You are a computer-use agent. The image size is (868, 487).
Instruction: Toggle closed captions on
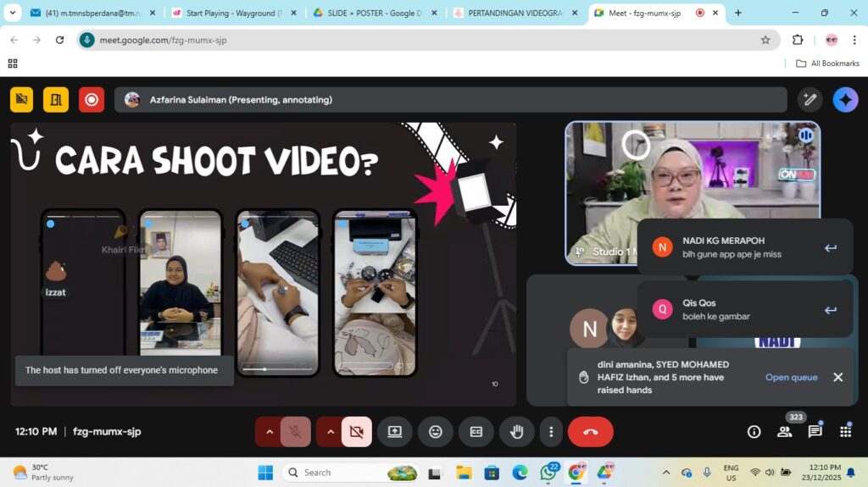click(x=476, y=432)
